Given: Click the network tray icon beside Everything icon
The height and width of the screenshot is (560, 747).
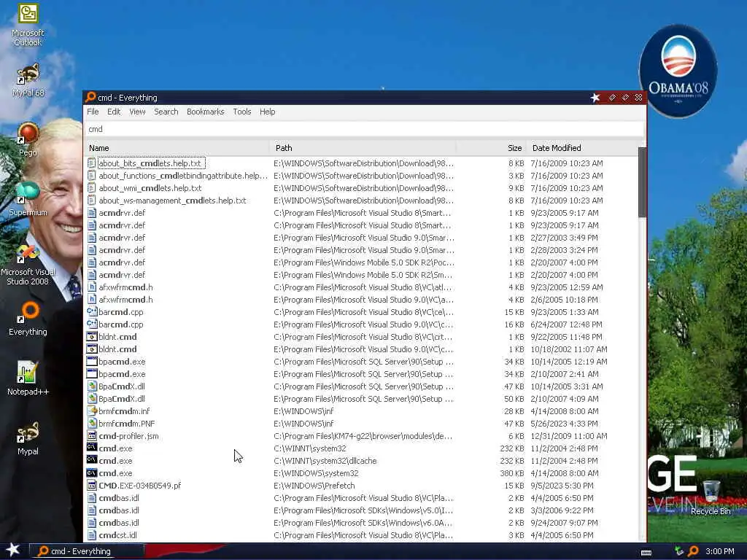Looking at the screenshot, I should coord(679,551).
